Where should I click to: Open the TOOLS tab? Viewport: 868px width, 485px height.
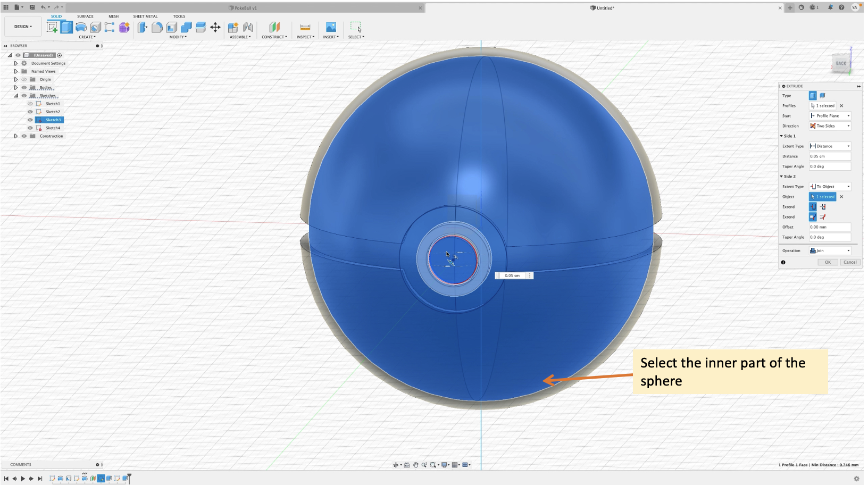point(179,16)
